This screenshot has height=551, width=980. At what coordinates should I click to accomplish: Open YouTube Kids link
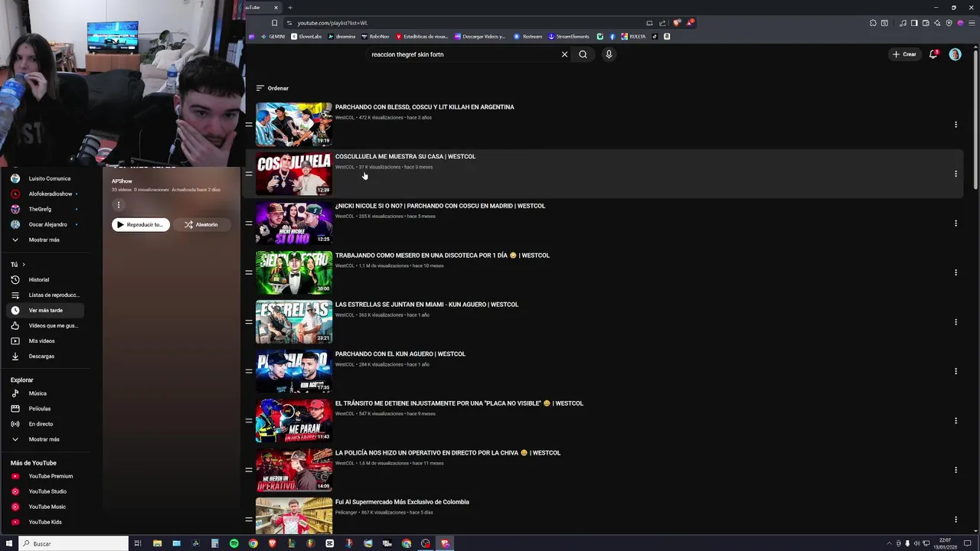[x=45, y=522]
